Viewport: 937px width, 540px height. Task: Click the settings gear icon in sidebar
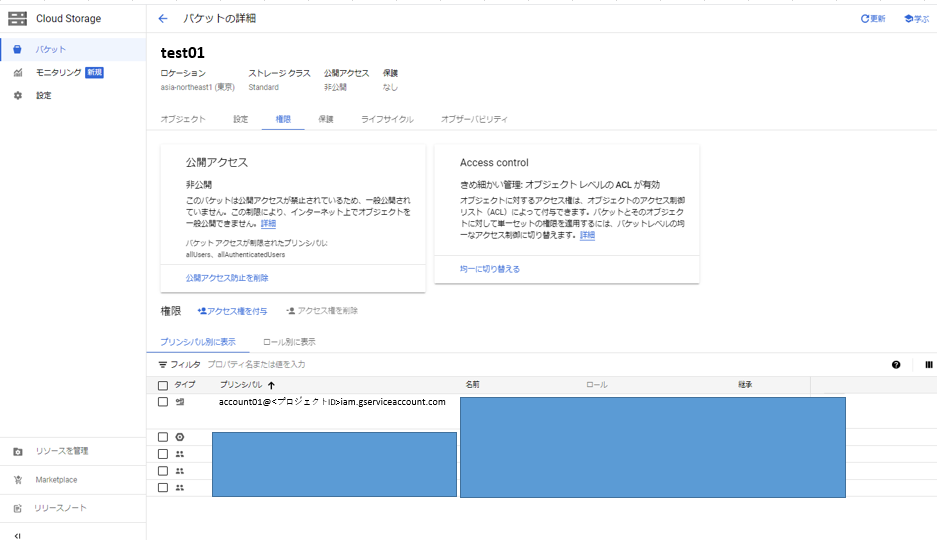coord(18,96)
